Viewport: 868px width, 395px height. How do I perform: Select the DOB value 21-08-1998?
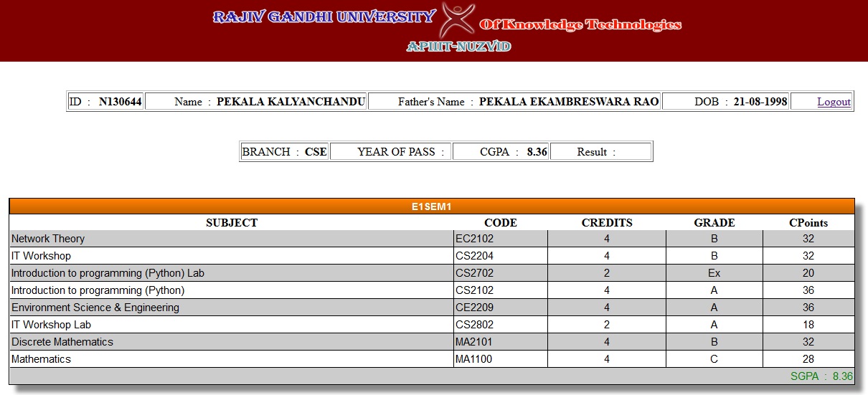tap(760, 102)
